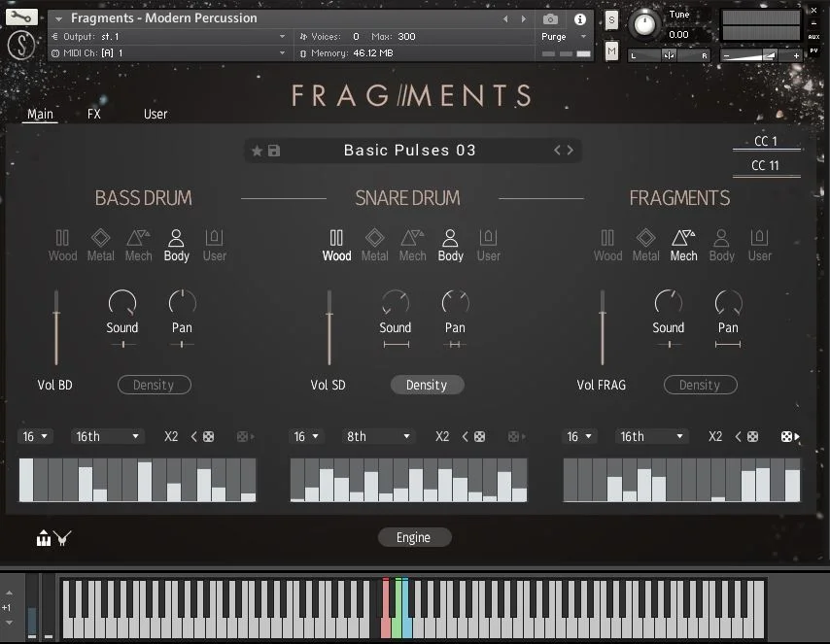Viewport: 830px width, 644px height.
Task: Disable Snare Drum Density
Action: click(428, 385)
